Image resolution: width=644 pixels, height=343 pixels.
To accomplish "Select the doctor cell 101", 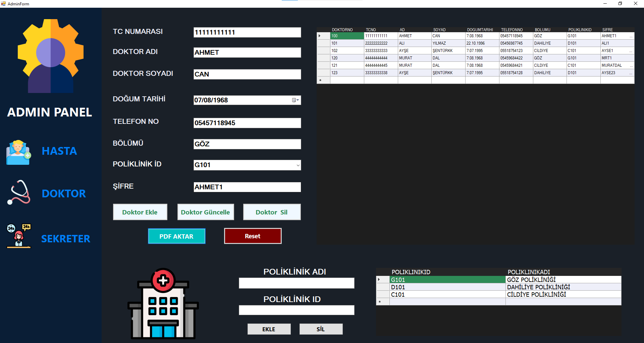I will (347, 43).
